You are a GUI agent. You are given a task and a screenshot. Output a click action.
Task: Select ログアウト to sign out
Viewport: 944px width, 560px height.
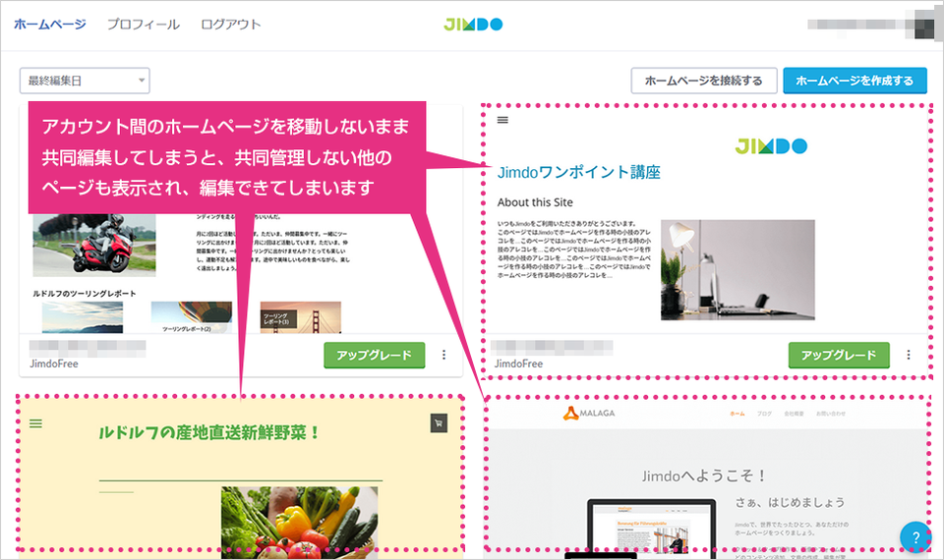tap(230, 25)
